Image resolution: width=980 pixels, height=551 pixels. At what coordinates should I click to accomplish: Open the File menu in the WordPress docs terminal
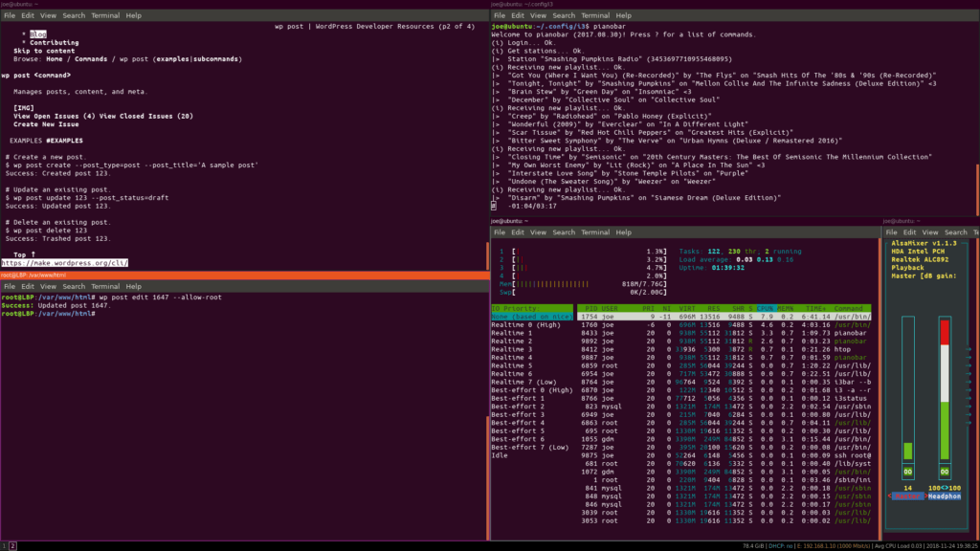(9, 16)
